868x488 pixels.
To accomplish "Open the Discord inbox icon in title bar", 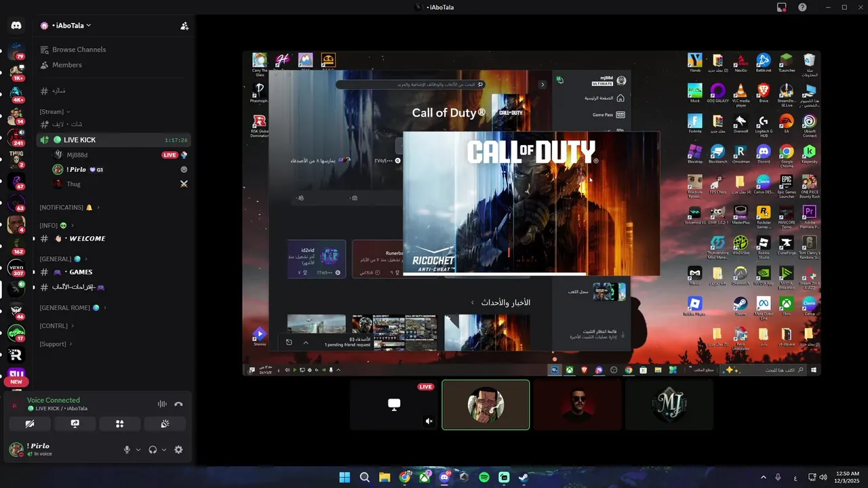I will (782, 7).
